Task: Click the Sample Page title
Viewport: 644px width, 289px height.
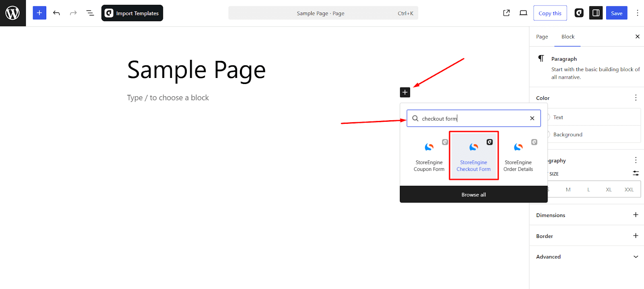Action: tap(196, 70)
